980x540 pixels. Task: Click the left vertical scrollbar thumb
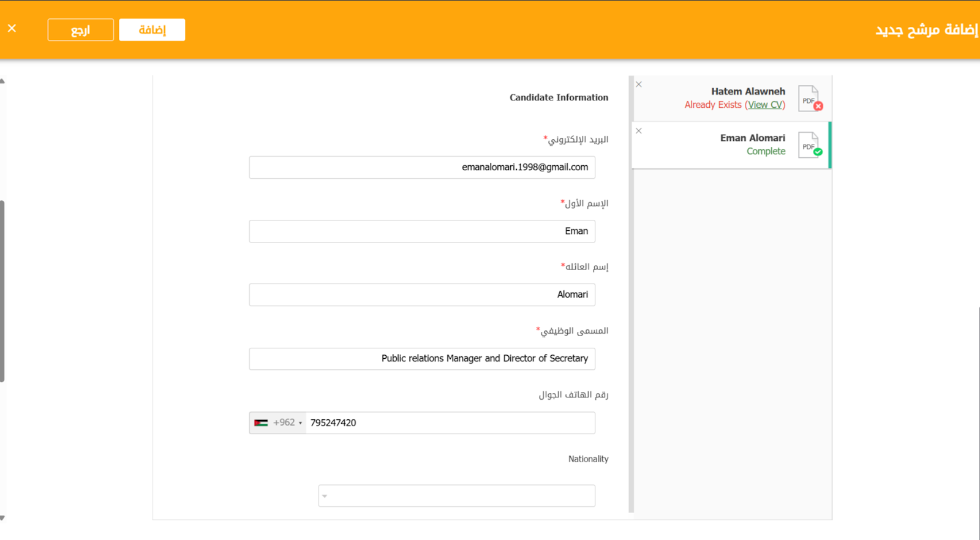tap(2, 291)
